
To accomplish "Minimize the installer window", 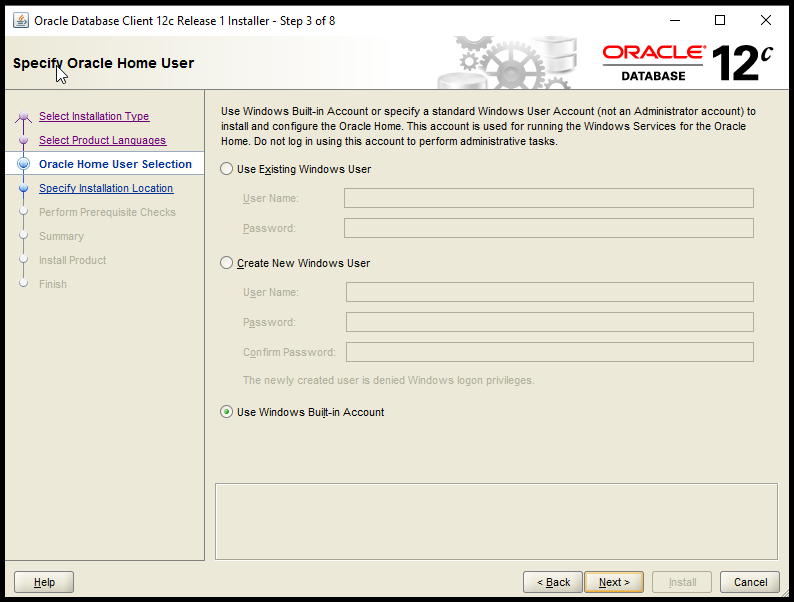I will point(675,20).
